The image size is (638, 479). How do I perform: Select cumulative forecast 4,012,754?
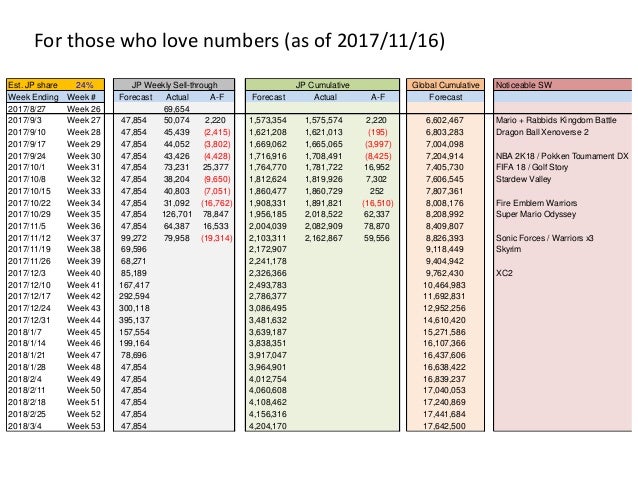268,379
